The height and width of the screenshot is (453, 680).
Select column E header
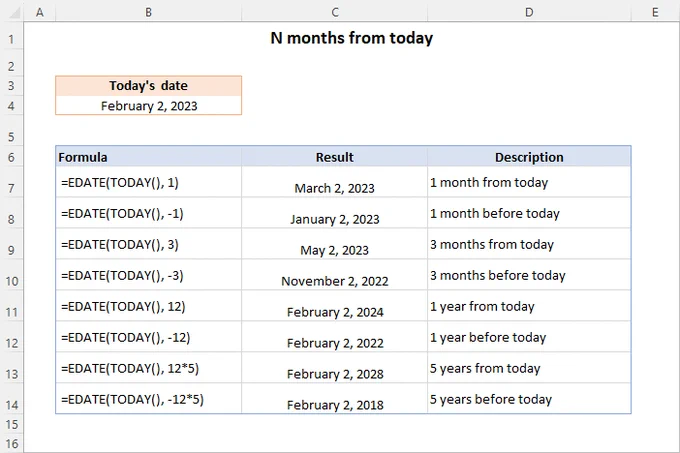pos(655,12)
